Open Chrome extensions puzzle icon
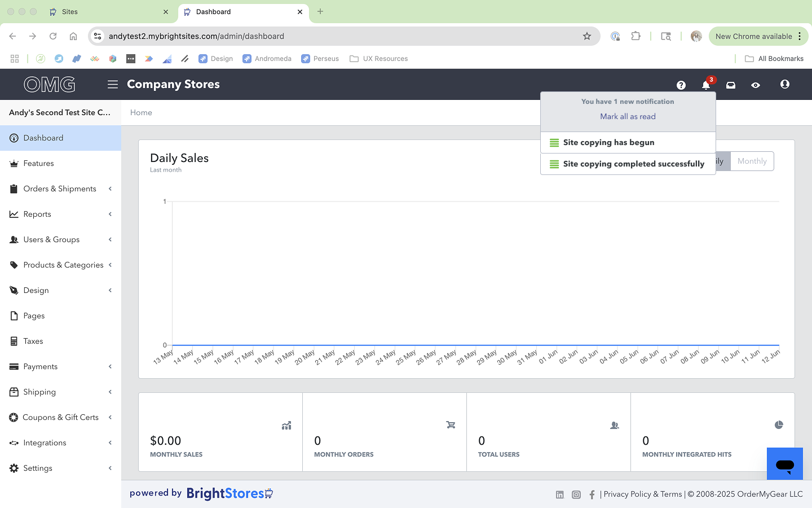This screenshot has width=812, height=508. tap(636, 36)
